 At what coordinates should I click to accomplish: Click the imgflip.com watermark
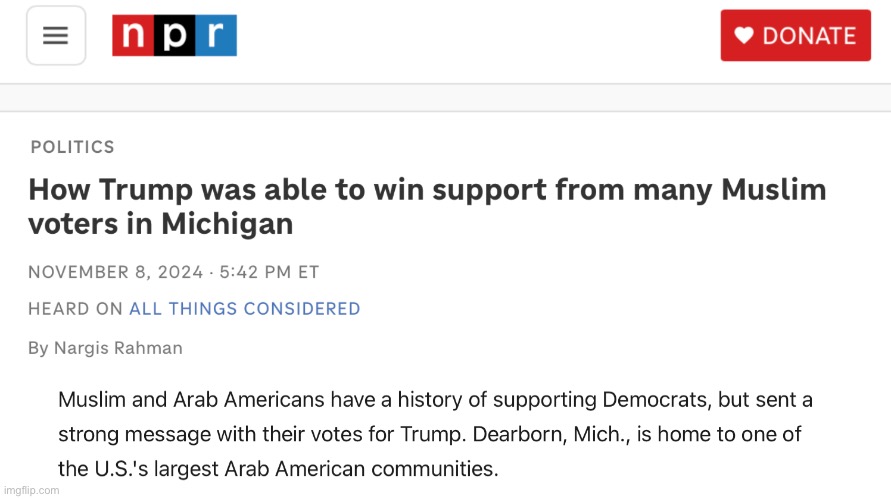point(32,490)
